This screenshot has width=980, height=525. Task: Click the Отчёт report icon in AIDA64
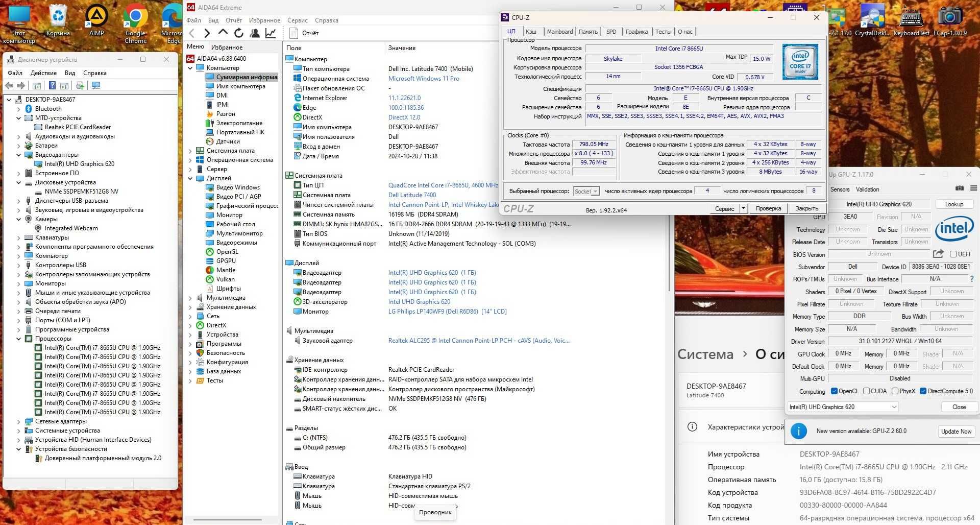(x=293, y=33)
